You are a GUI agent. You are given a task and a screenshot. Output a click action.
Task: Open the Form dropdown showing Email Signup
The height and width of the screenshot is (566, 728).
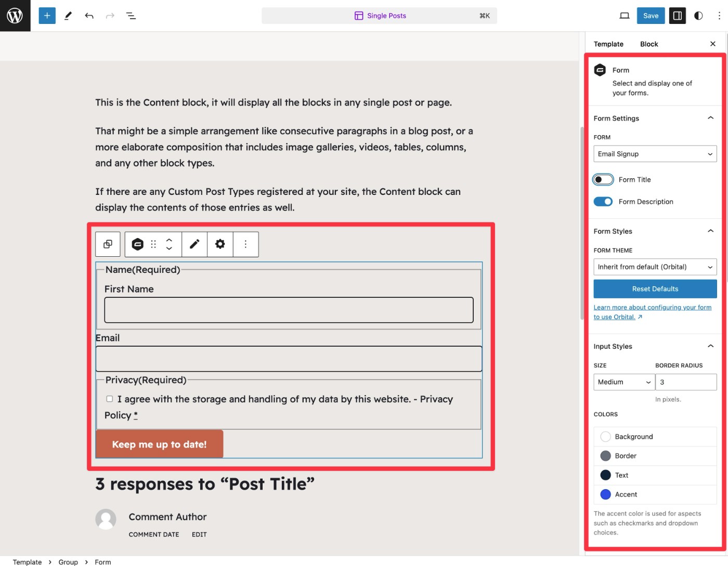point(655,154)
